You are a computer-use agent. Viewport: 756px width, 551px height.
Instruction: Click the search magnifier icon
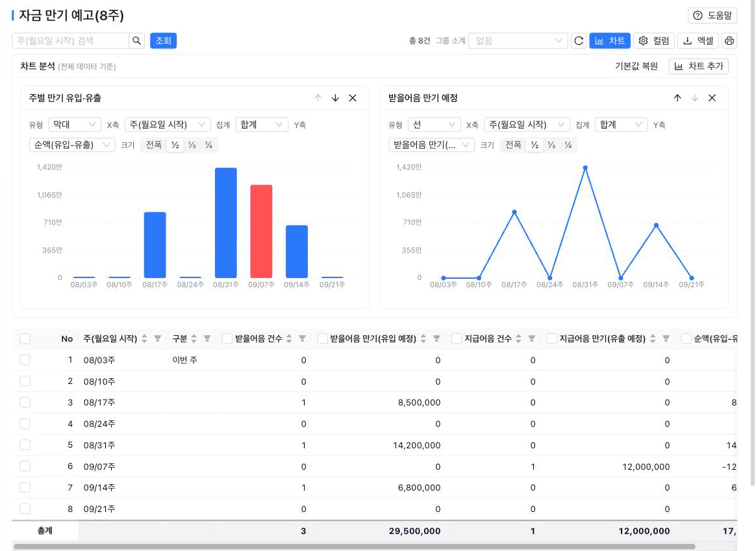pyautogui.click(x=137, y=40)
